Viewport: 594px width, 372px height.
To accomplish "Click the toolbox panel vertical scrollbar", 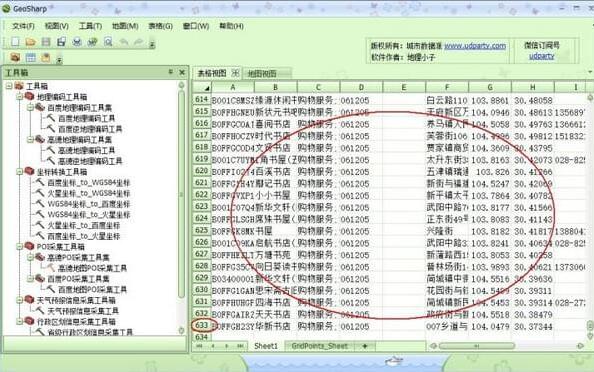I will [181, 193].
